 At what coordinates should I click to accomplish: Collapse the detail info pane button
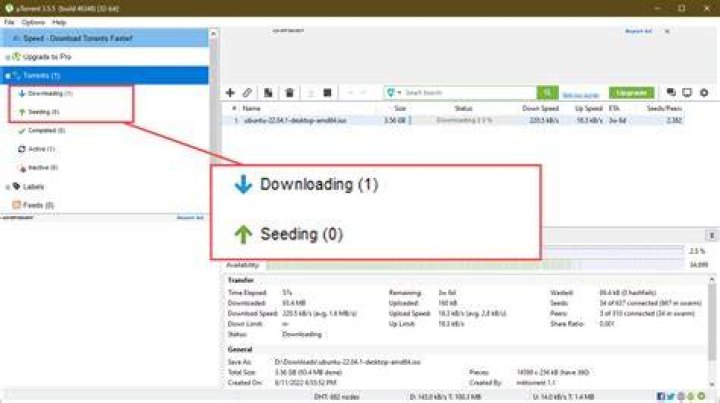point(712,235)
